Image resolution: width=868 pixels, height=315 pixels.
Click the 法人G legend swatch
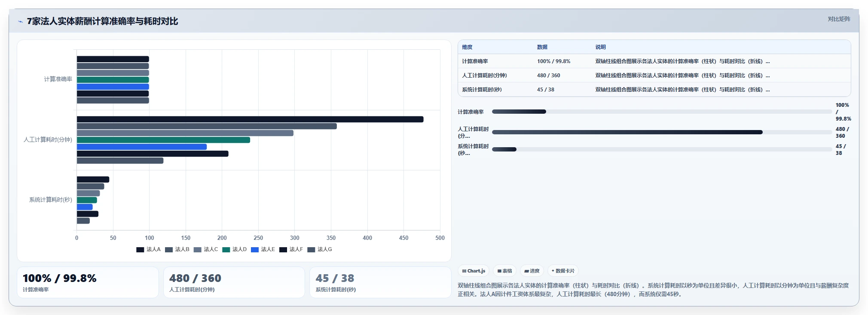pos(312,250)
